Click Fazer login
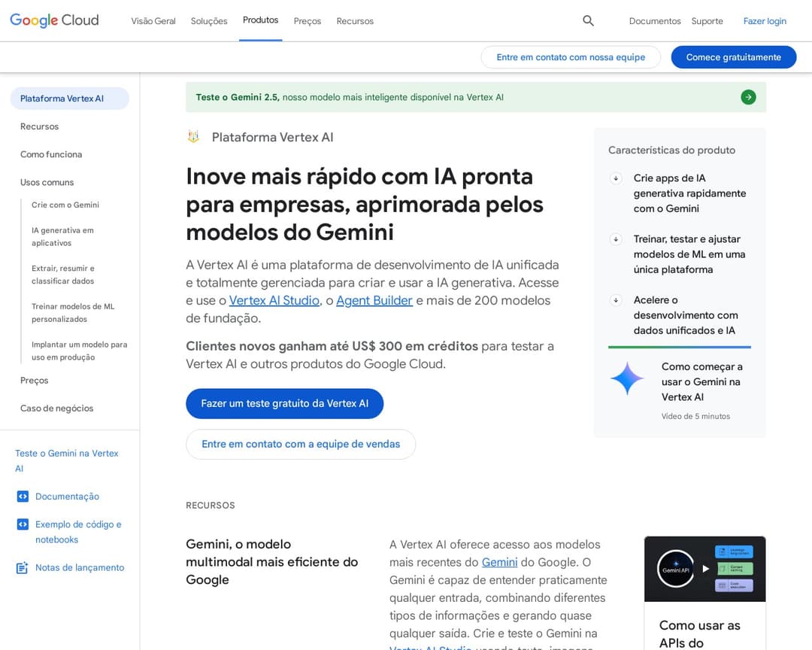812x650 pixels. 765,21
